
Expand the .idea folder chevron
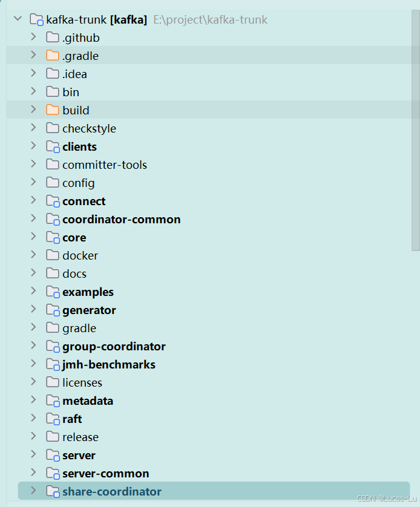[33, 73]
